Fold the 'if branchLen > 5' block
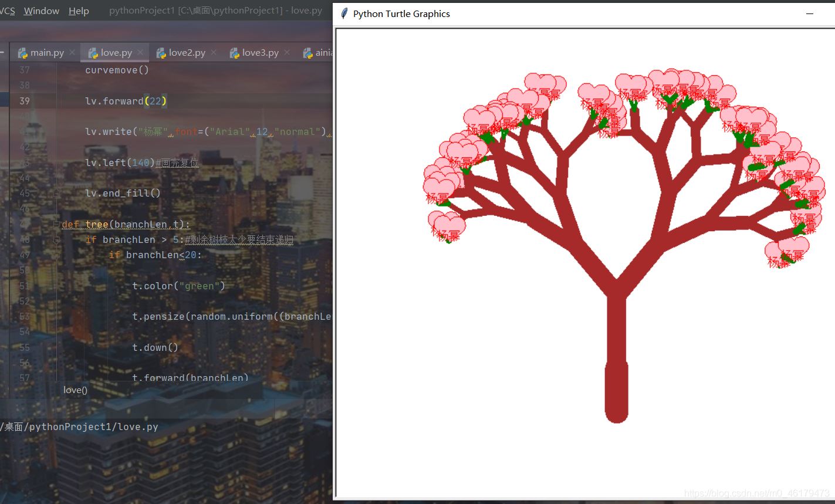 click(x=56, y=239)
